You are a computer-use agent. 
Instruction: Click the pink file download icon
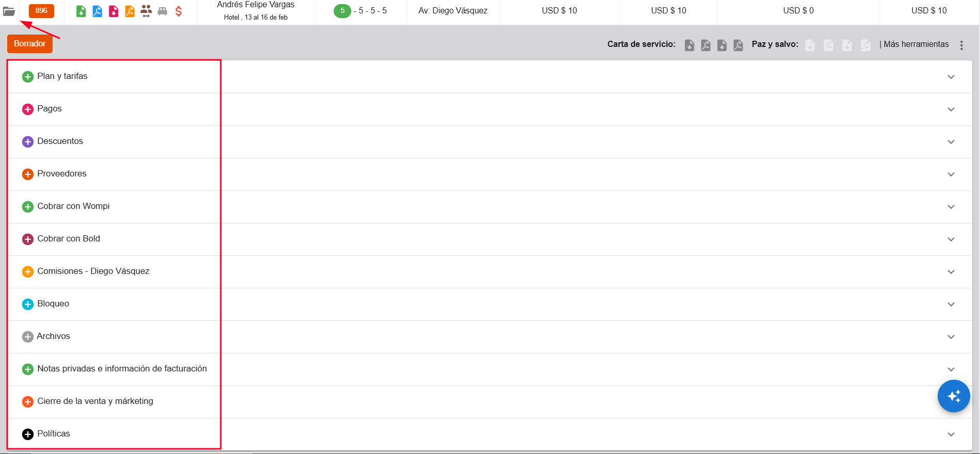point(113,11)
